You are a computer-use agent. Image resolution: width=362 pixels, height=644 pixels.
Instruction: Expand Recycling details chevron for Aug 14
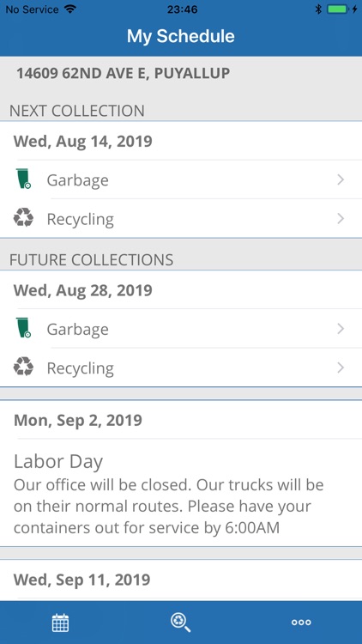coord(341,218)
